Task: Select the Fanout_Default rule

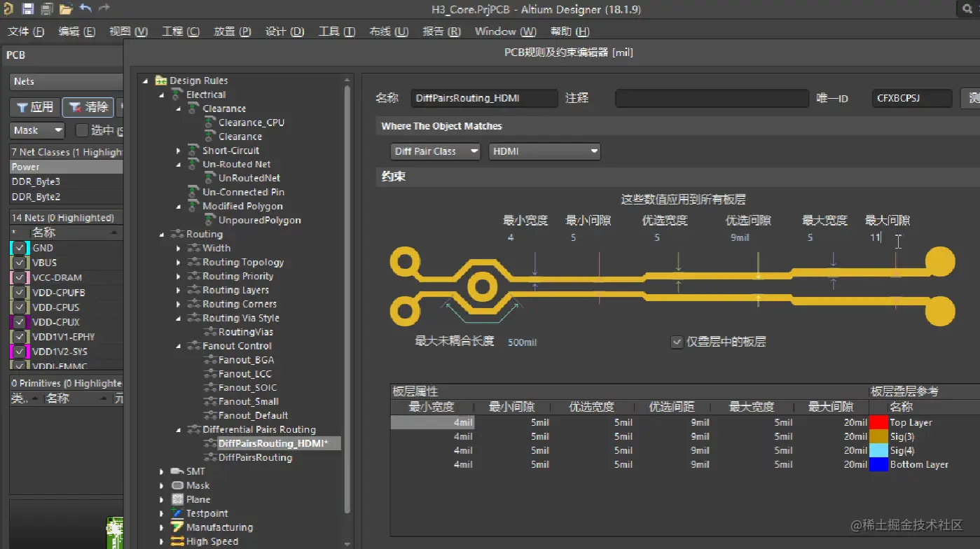Action: (x=253, y=415)
